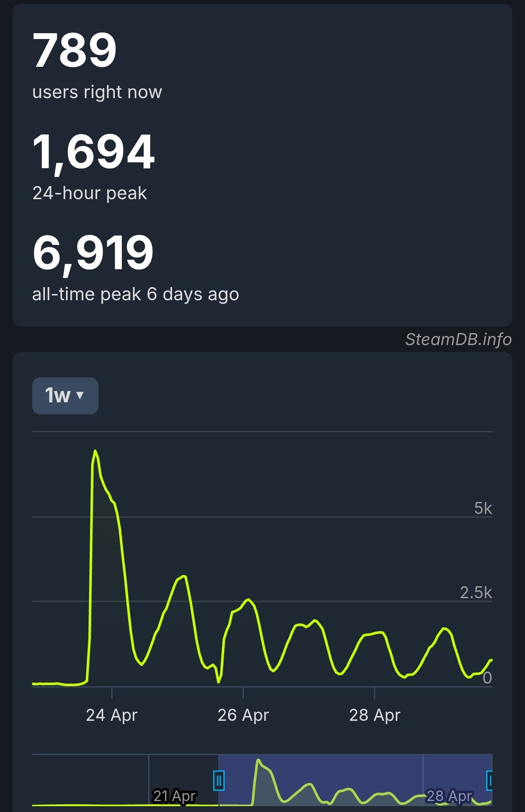This screenshot has height=812, width=525.
Task: Click the right navigator range handle
Action: 490,780
